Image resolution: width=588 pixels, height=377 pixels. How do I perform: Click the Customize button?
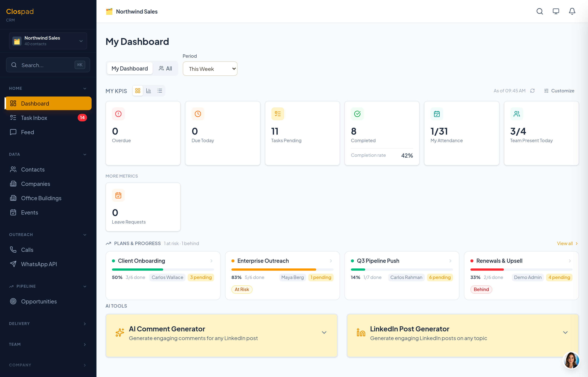click(x=559, y=91)
